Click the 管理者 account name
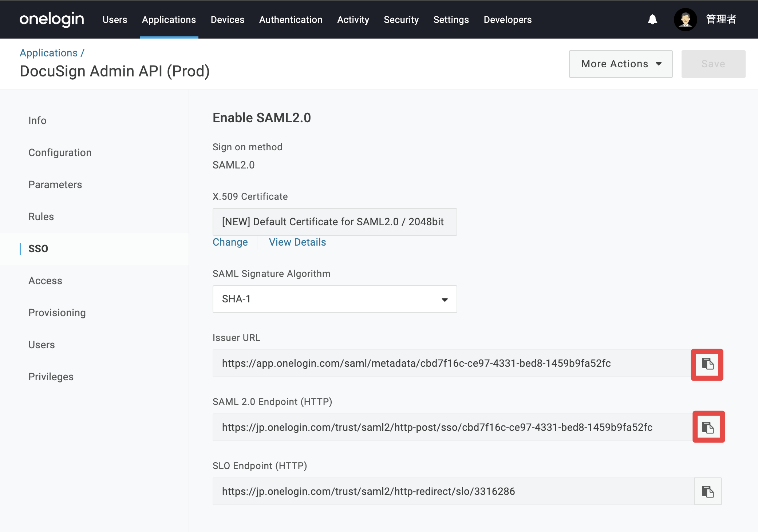The image size is (758, 532). point(721,19)
